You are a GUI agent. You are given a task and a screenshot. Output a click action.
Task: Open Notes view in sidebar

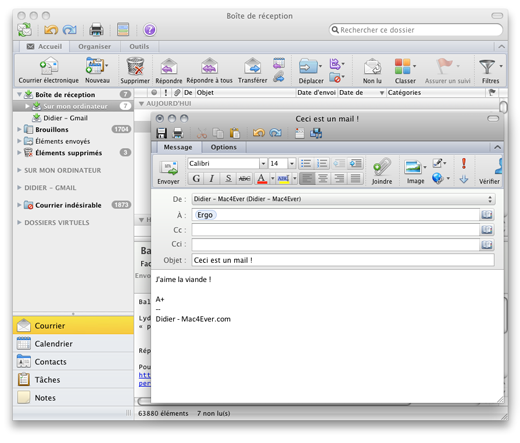73,398
